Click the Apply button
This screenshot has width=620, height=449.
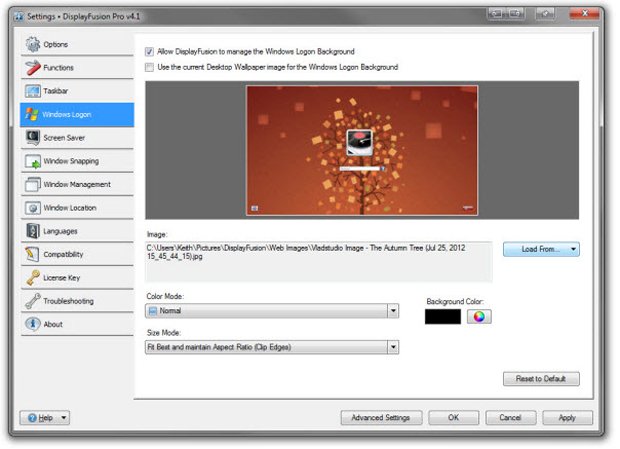(x=567, y=418)
